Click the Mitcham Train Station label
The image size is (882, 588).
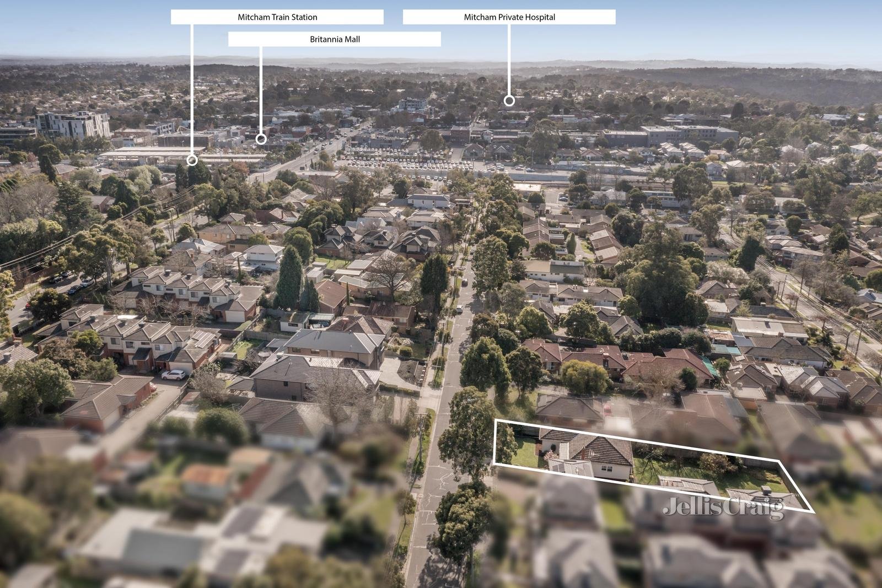click(x=277, y=17)
